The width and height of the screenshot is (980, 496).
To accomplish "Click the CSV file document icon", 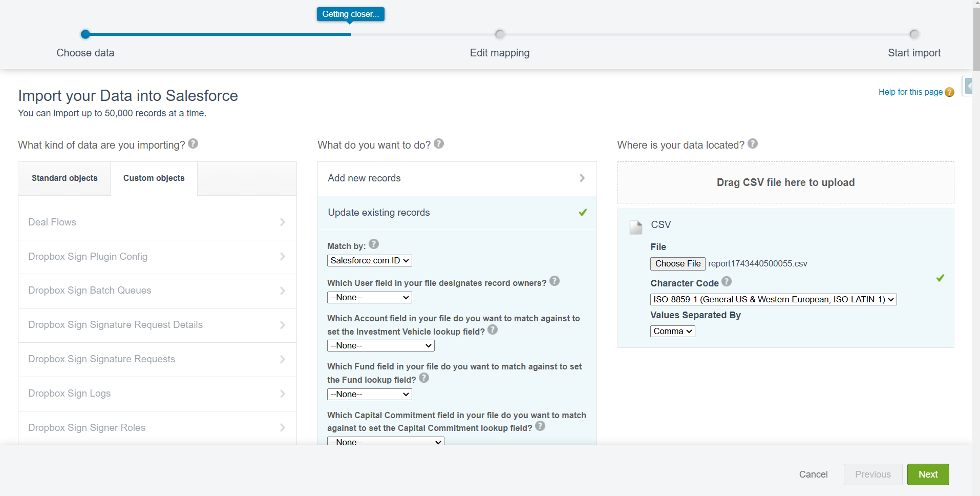I will click(636, 228).
